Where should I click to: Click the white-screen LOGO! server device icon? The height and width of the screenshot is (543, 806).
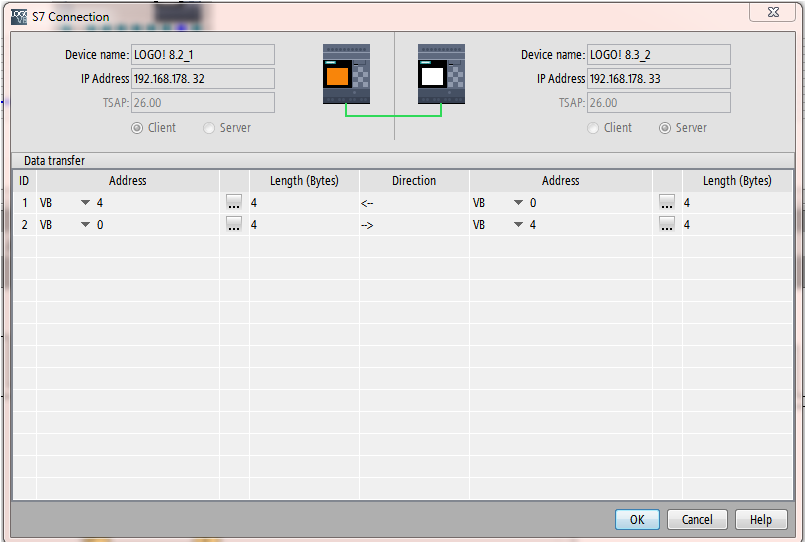[x=442, y=74]
